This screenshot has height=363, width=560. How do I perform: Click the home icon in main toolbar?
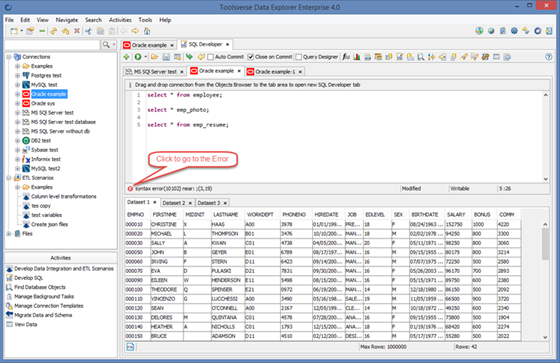pos(147,31)
